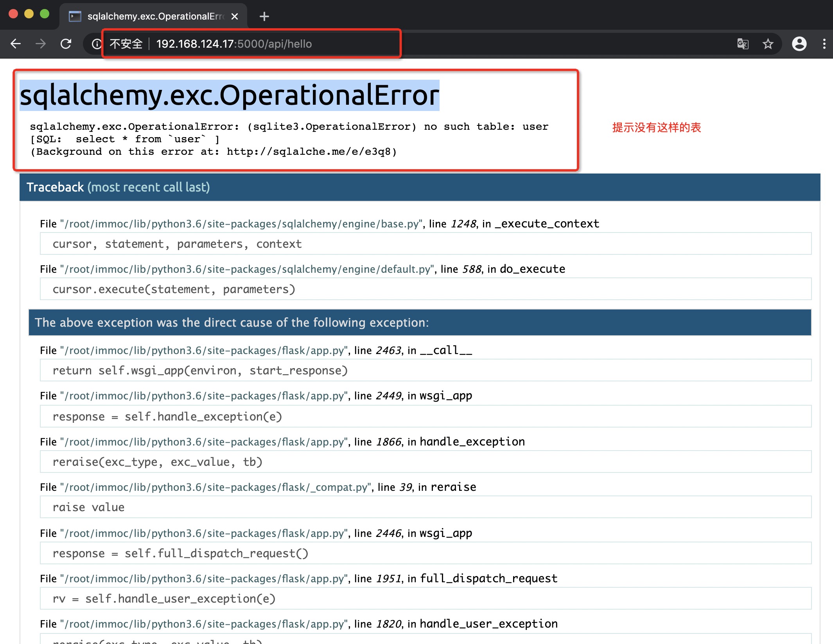Click the browser forward arrow

pos(41,44)
